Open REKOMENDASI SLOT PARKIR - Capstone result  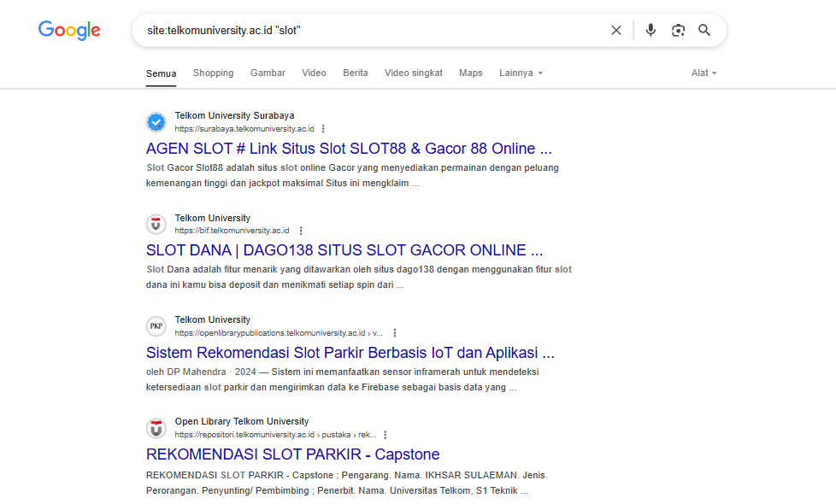point(292,454)
